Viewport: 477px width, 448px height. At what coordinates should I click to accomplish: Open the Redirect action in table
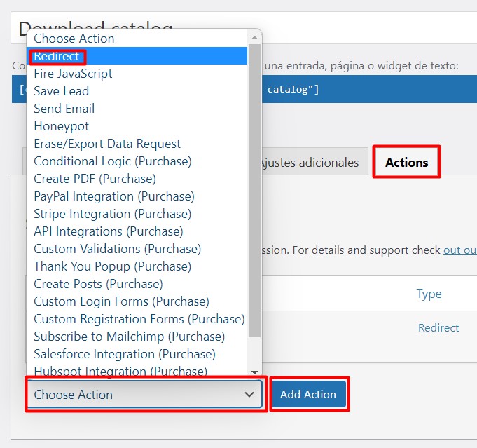pos(438,327)
